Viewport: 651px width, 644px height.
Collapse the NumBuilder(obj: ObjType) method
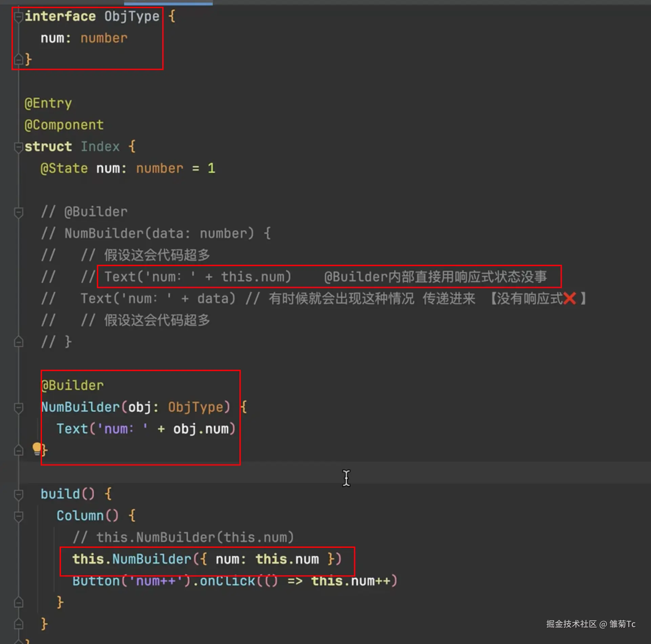coord(19,407)
